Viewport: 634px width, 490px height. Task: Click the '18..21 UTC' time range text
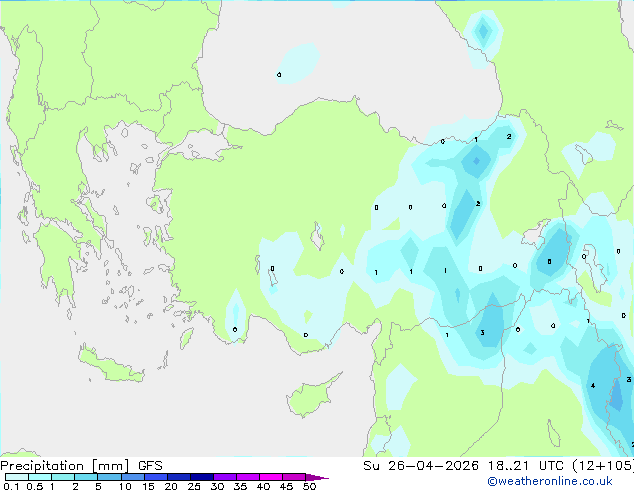525,466
